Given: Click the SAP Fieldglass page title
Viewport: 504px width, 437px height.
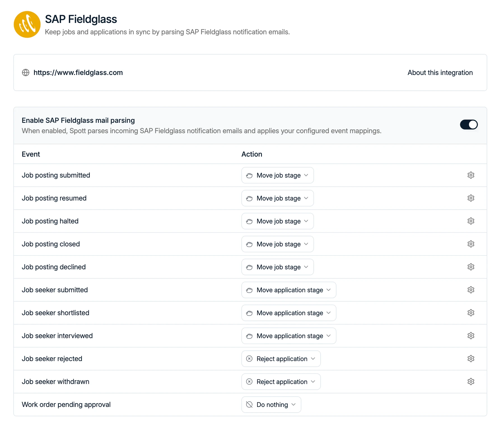Looking at the screenshot, I should click(81, 19).
